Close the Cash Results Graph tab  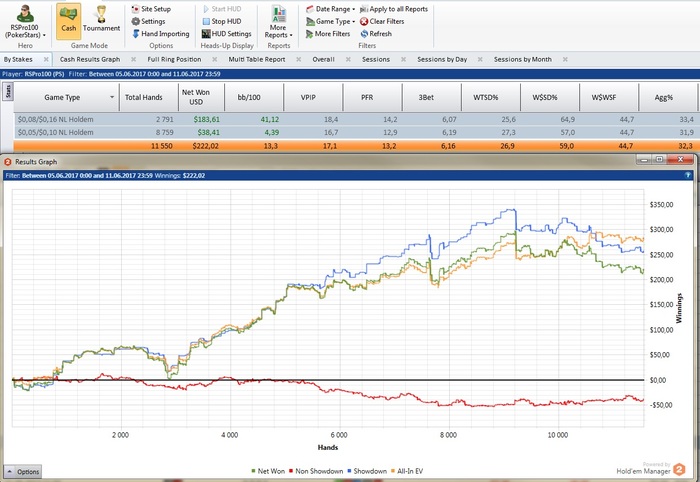[x=133, y=59]
